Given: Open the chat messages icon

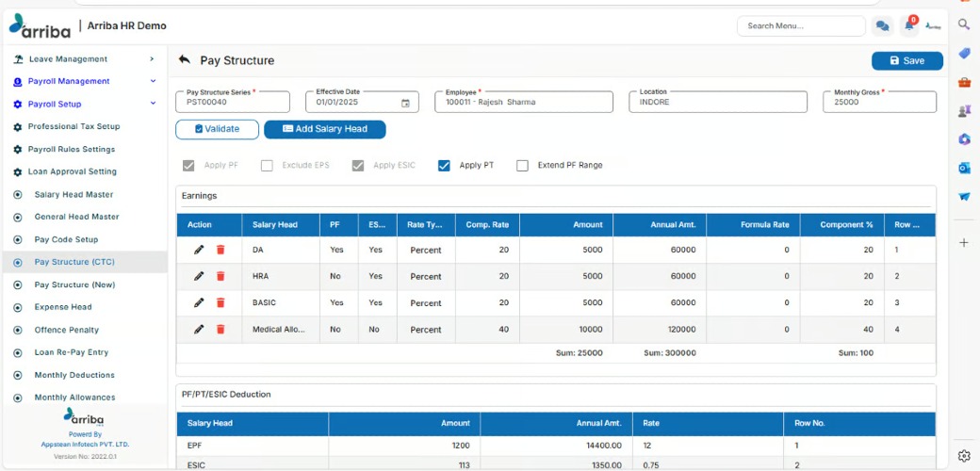Looking at the screenshot, I should coord(883,26).
